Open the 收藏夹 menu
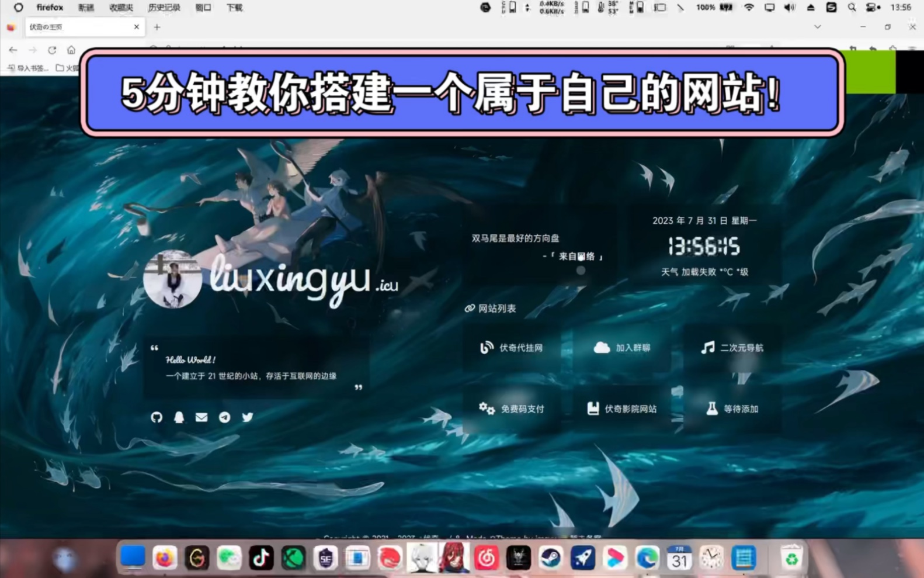The width and height of the screenshot is (924, 578). (x=121, y=8)
